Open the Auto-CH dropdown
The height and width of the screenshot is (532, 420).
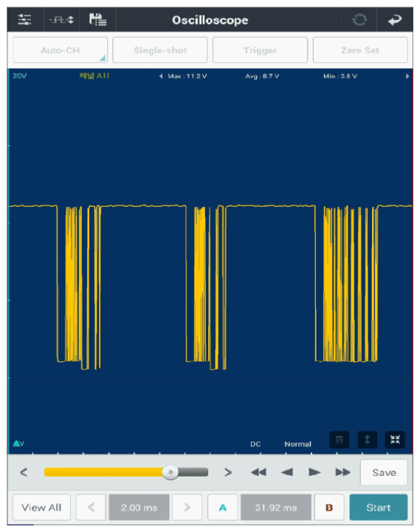[61, 50]
